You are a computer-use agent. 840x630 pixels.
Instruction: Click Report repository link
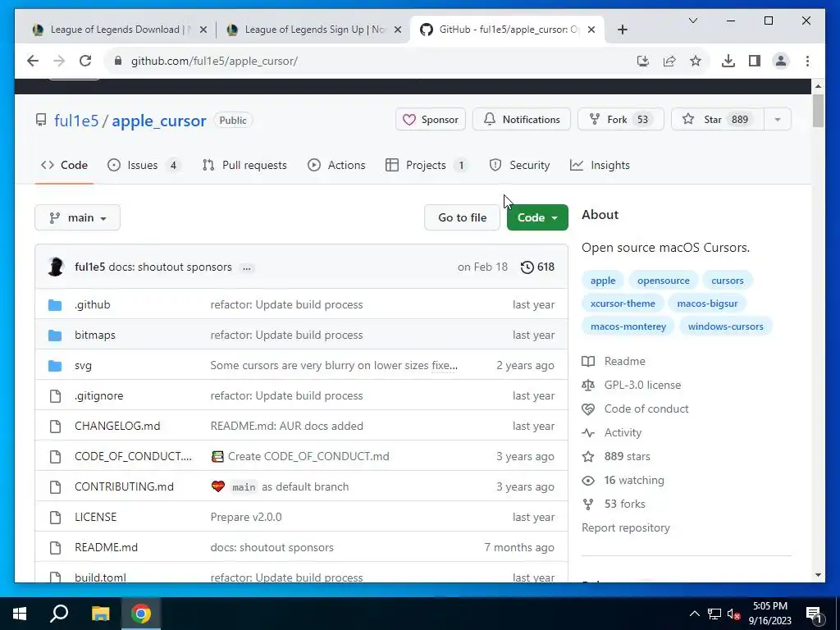(x=626, y=528)
